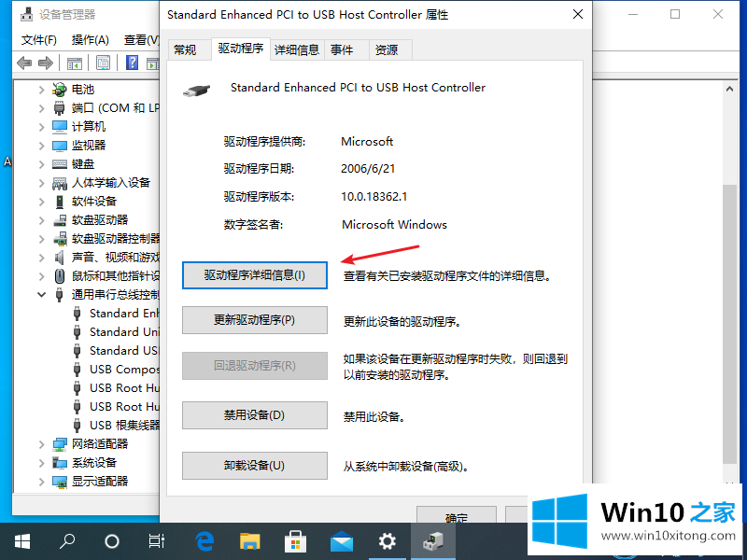Click the 确定 button
The width and height of the screenshot is (747, 560).
(x=457, y=515)
